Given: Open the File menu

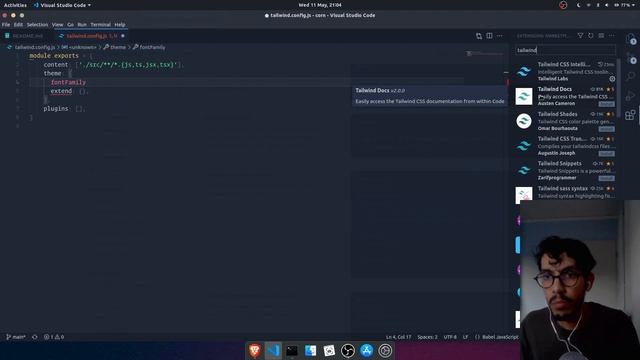Looking at the screenshot, I should (x=6, y=24).
